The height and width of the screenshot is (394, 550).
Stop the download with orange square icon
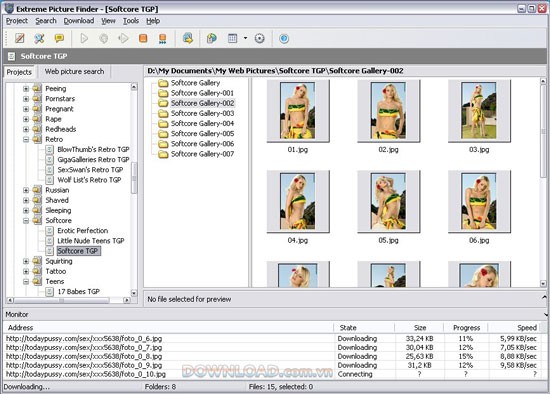point(143,38)
